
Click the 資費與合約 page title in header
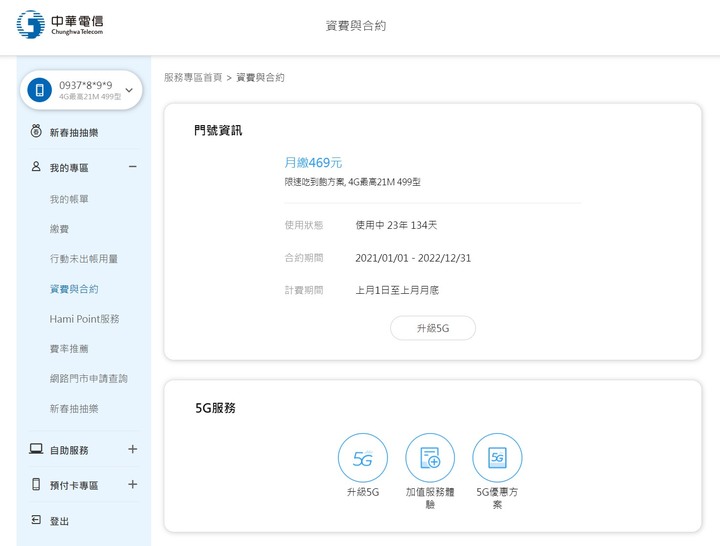tap(356, 26)
